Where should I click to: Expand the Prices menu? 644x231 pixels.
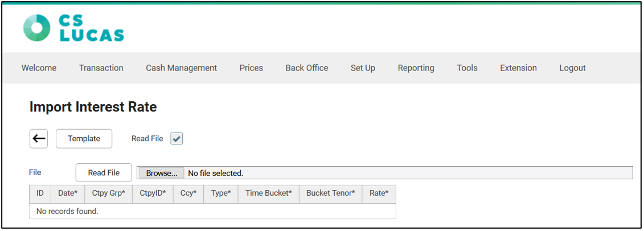(251, 68)
